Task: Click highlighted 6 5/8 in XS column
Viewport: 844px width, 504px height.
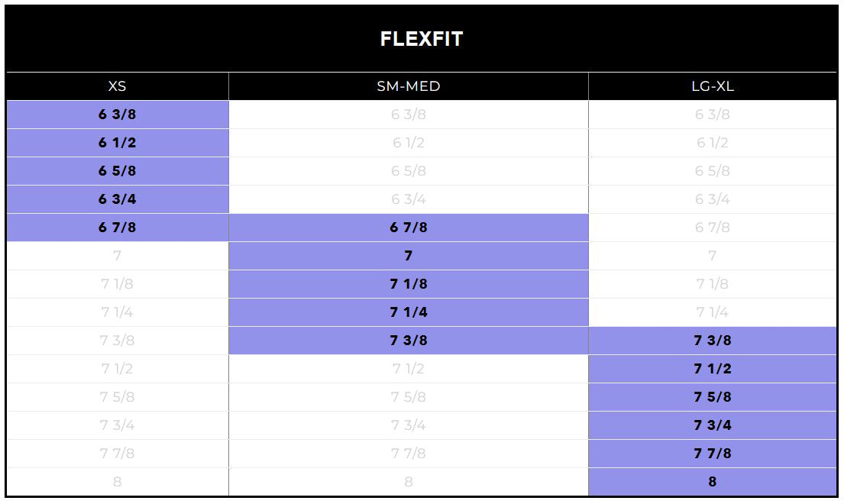Action: [118, 171]
